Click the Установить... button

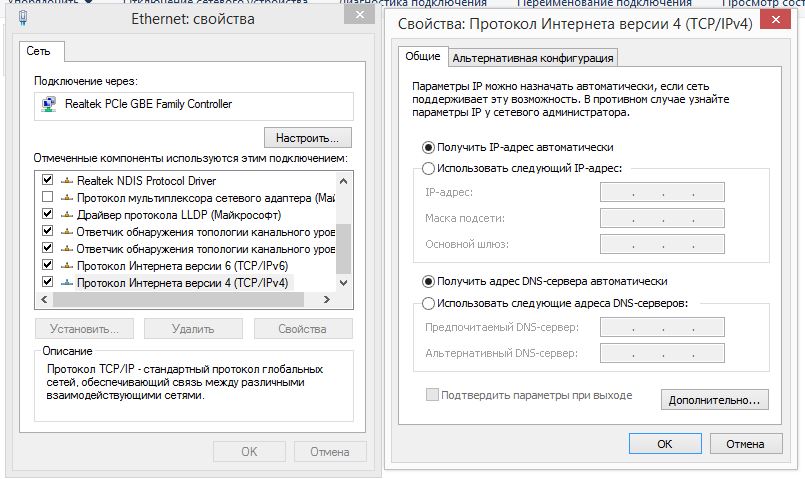coord(84,329)
